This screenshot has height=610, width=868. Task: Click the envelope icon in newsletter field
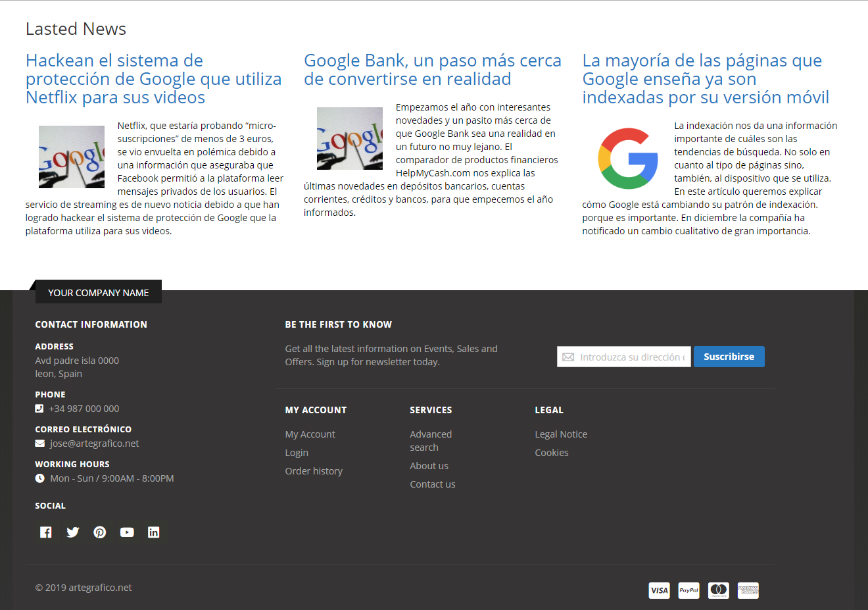pos(568,357)
